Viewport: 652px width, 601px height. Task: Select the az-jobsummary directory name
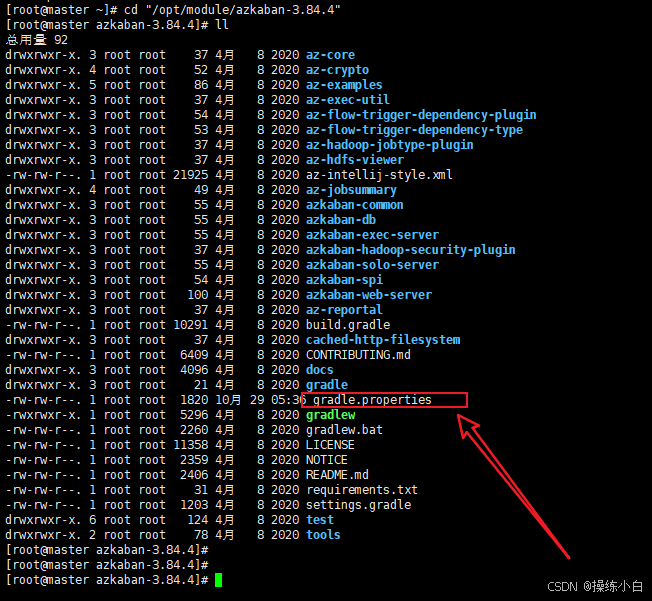(351, 190)
